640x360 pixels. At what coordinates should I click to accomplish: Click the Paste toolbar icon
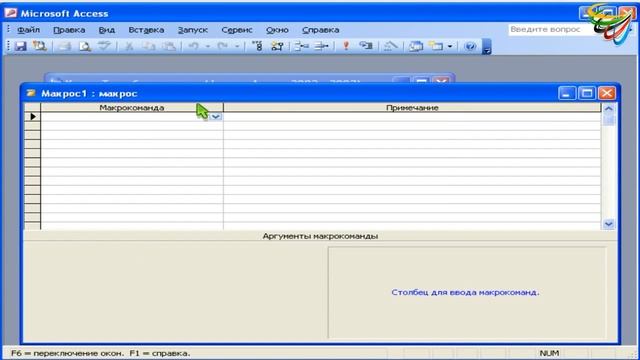click(169, 46)
